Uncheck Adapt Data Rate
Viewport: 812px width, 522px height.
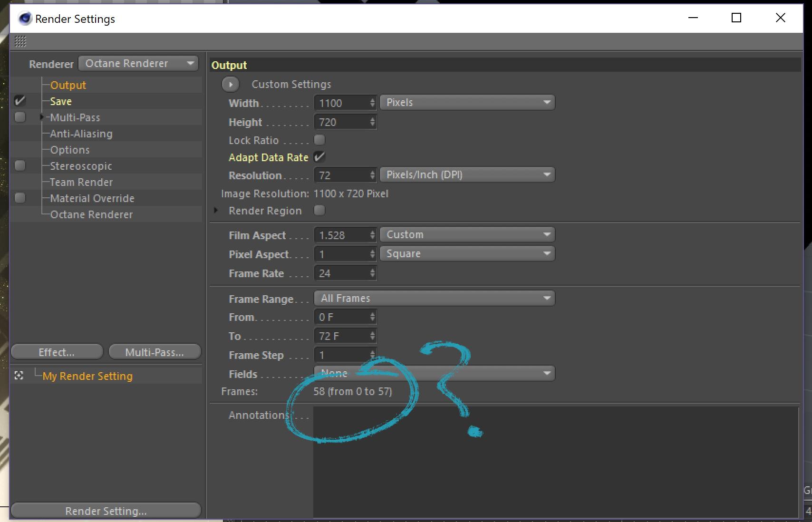[319, 157]
